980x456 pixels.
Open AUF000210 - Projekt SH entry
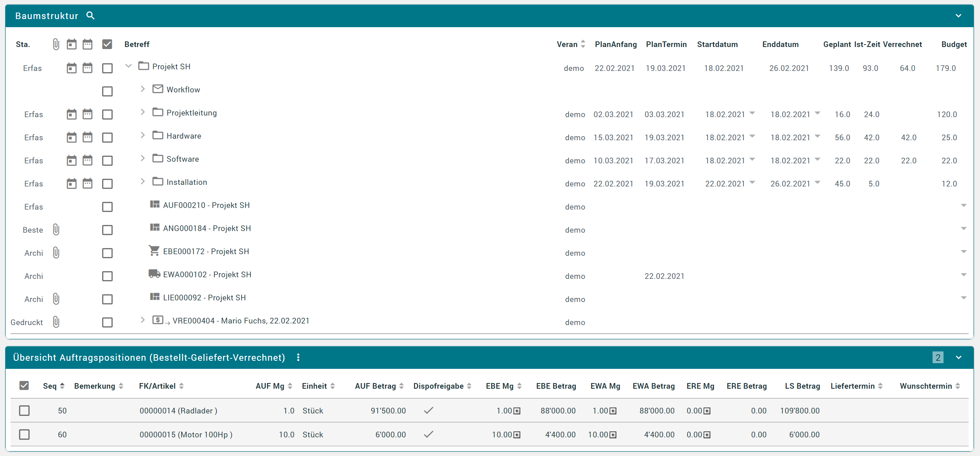206,205
